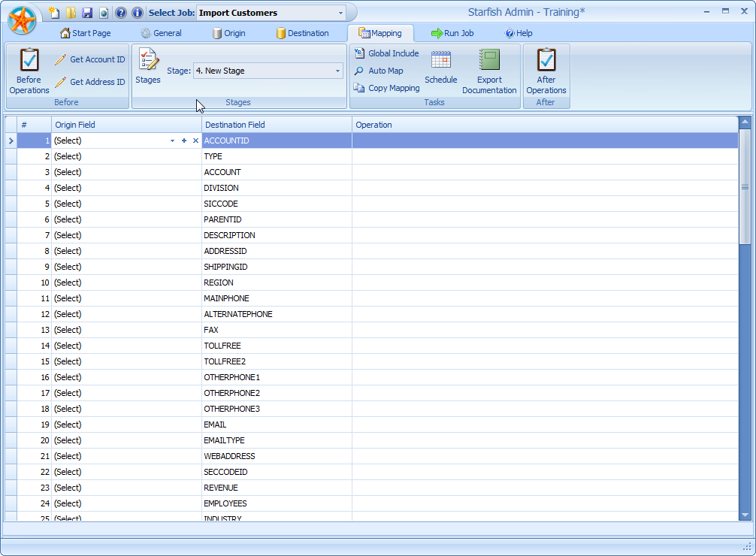Remove row 1 origin selection with the X
Screen dimensions: 756x556
pos(194,141)
